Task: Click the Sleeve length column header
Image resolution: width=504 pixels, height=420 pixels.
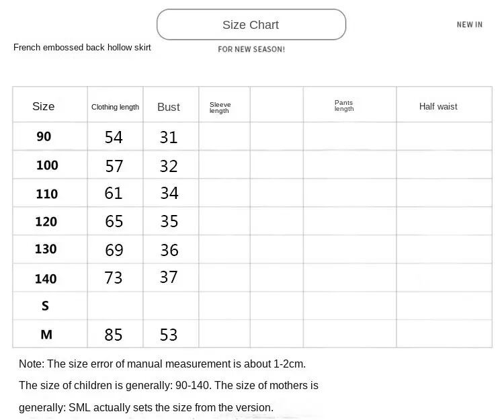Action: coord(220,108)
